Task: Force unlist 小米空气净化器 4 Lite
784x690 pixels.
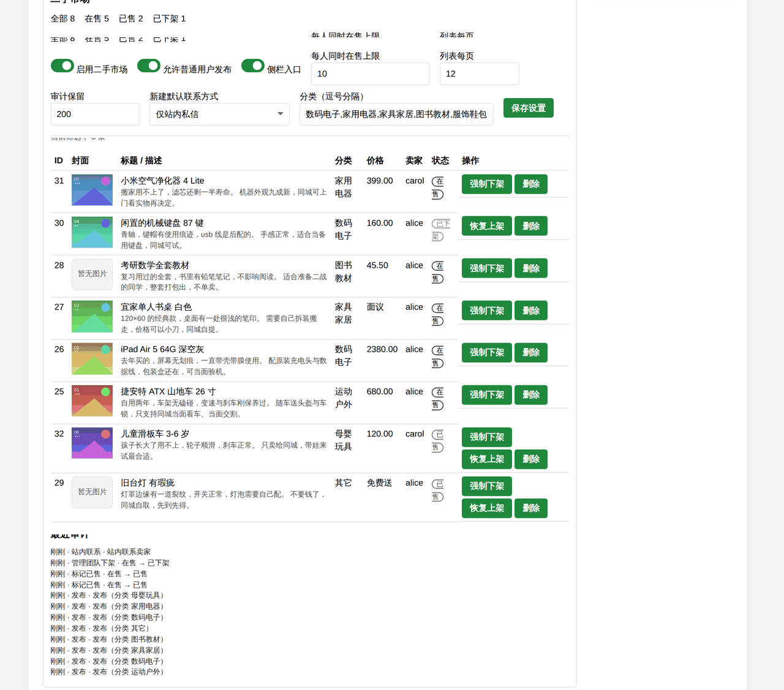Action: (487, 184)
